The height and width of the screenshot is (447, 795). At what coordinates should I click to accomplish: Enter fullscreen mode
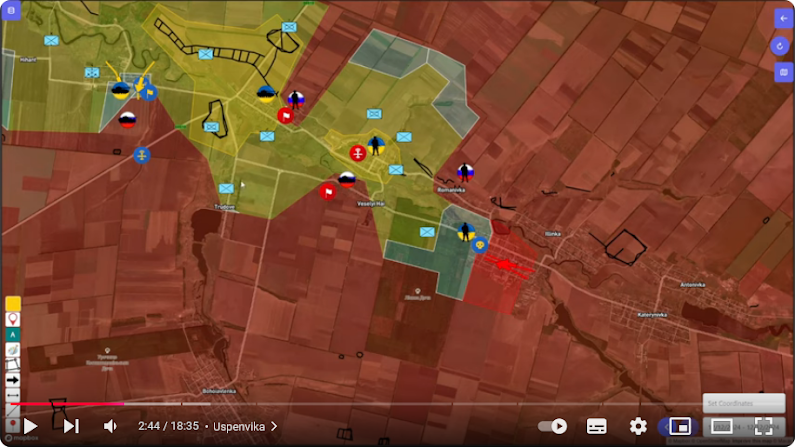coord(764,426)
